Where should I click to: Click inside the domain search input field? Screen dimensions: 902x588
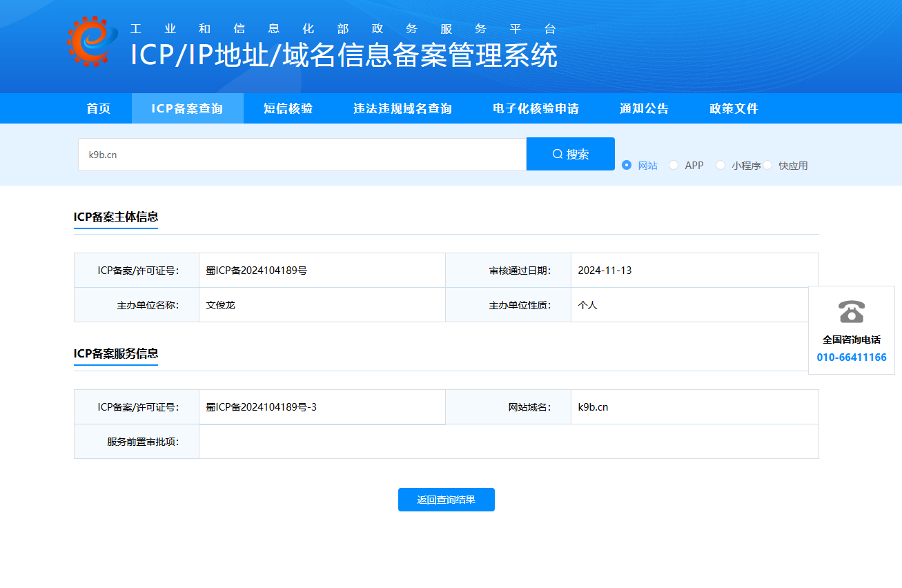302,154
